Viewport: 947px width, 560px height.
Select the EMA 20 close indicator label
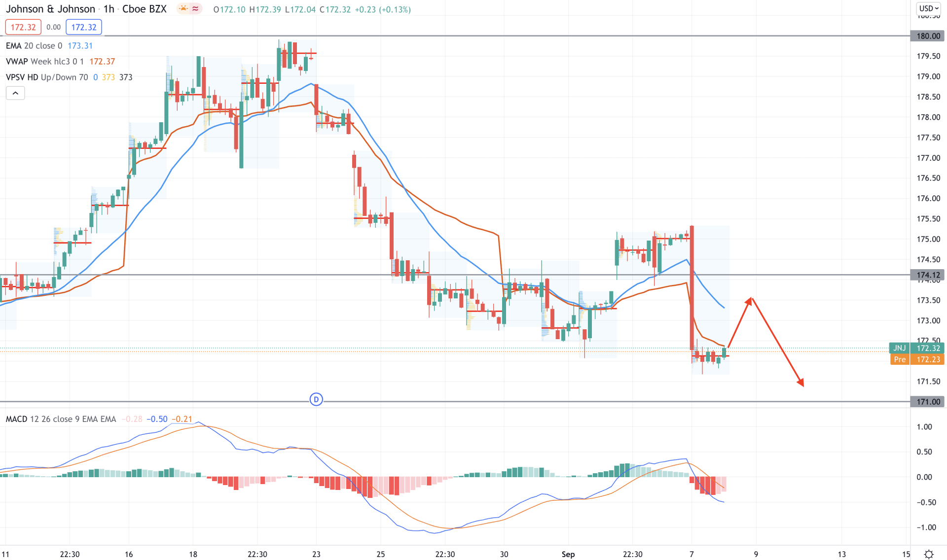click(34, 46)
